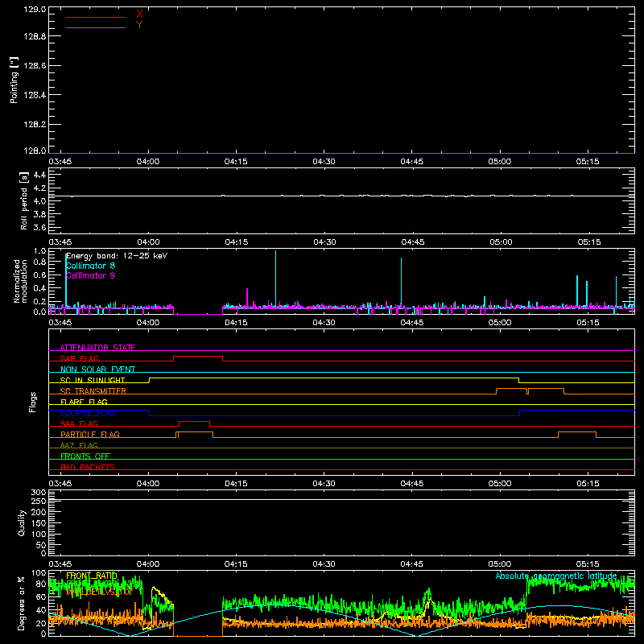The height and width of the screenshot is (644, 644).
Task: Click the Quality axis title
Action: tap(22, 522)
